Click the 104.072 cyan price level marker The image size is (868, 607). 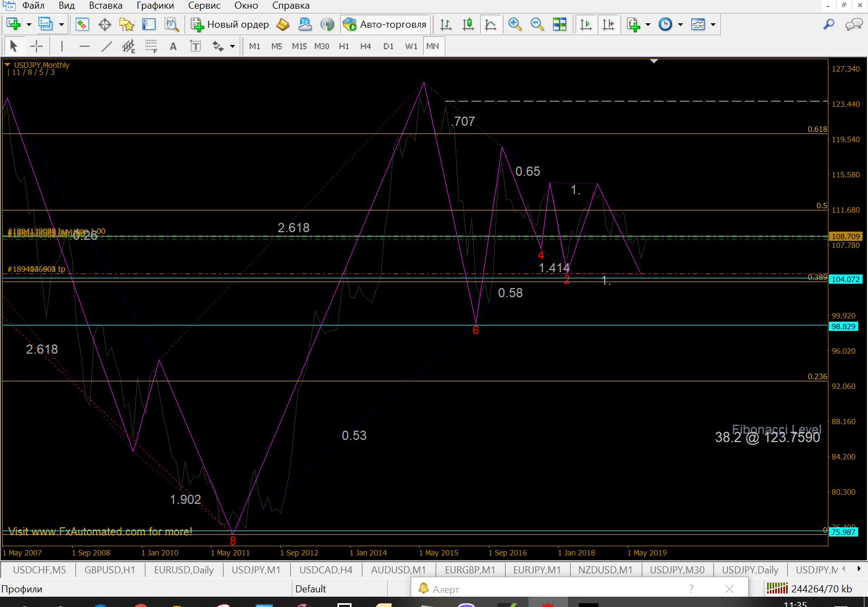[845, 279]
